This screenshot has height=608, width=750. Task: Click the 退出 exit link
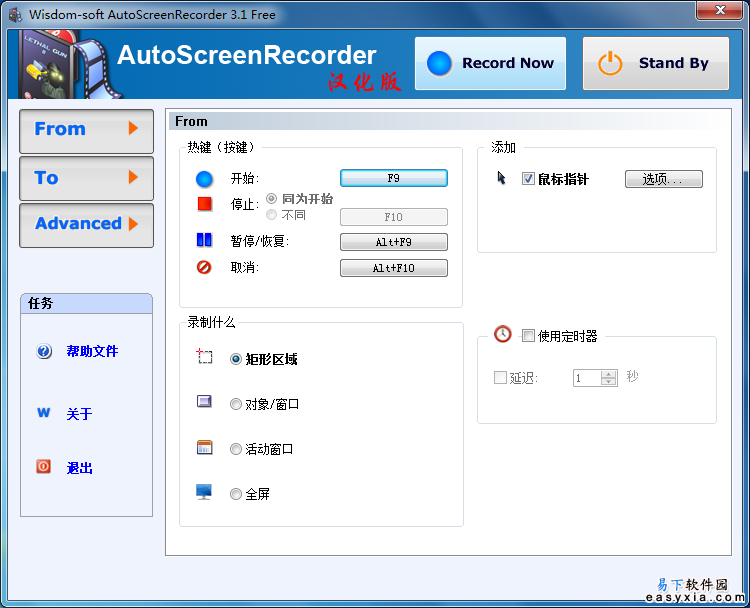(x=79, y=467)
